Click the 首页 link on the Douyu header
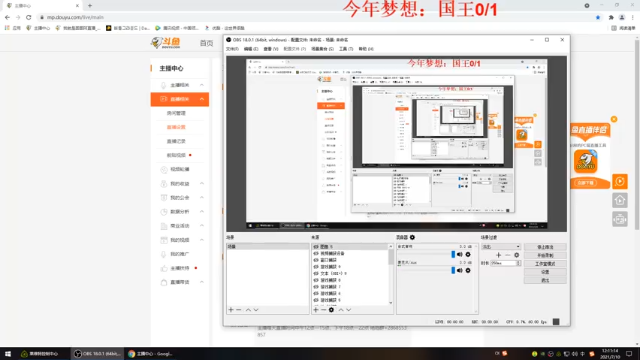640x360 pixels. click(x=207, y=43)
